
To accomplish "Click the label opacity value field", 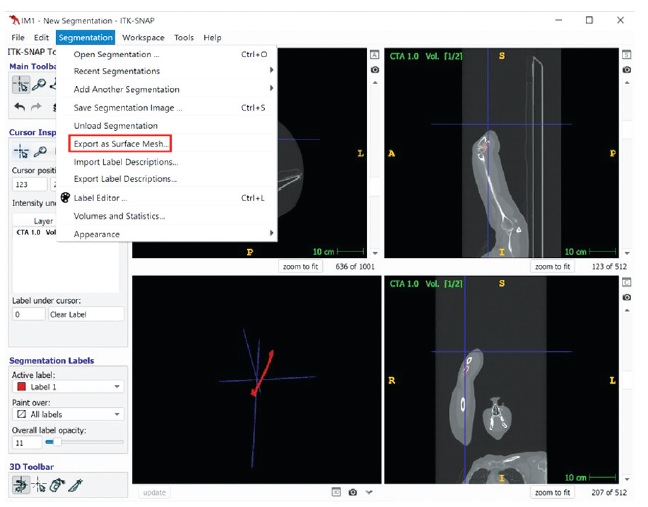I will point(26,441).
